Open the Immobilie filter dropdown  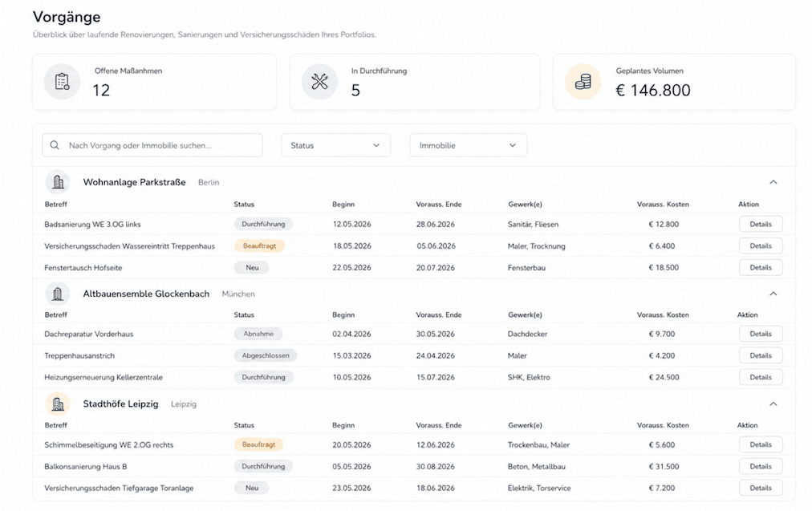468,145
